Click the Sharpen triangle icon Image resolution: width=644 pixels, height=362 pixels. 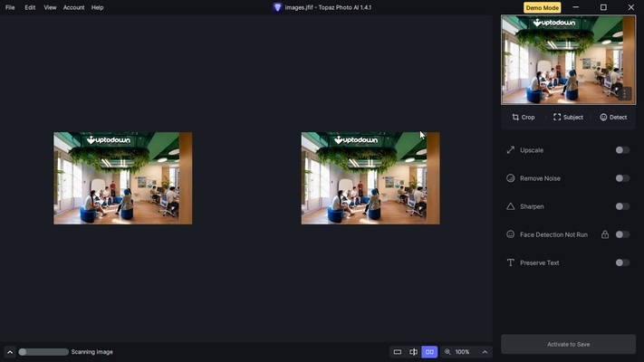[x=511, y=206]
